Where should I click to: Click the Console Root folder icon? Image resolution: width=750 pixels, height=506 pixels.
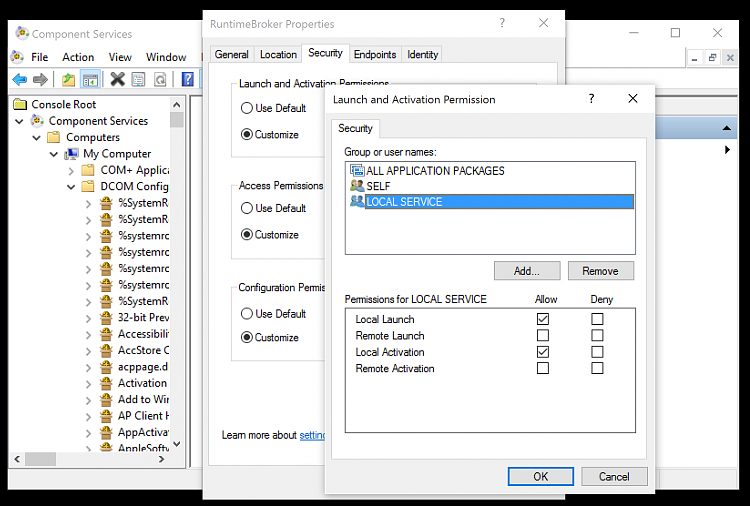20,104
